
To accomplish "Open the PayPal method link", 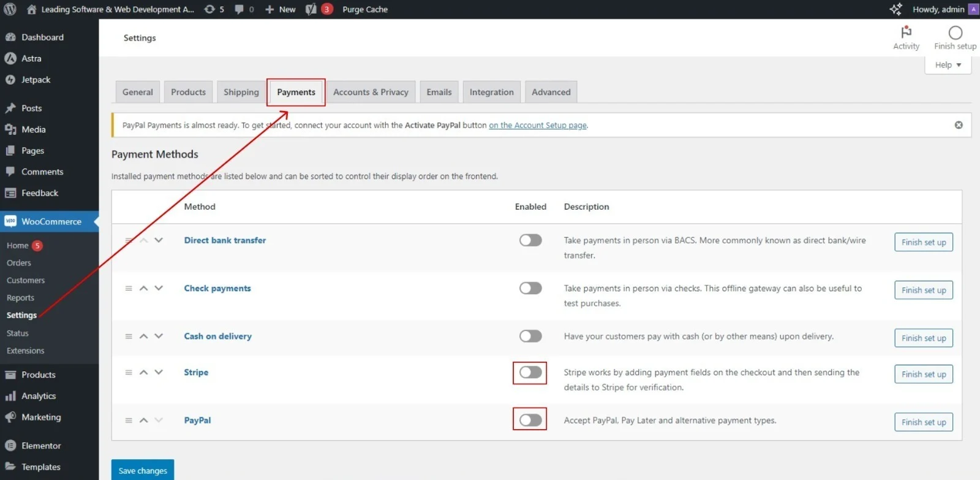I will pyautogui.click(x=197, y=420).
